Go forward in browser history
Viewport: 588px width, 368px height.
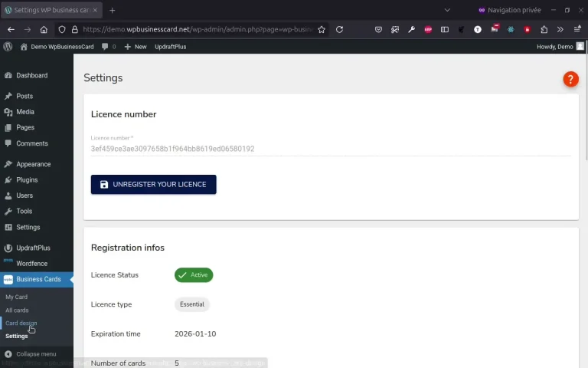(28, 30)
